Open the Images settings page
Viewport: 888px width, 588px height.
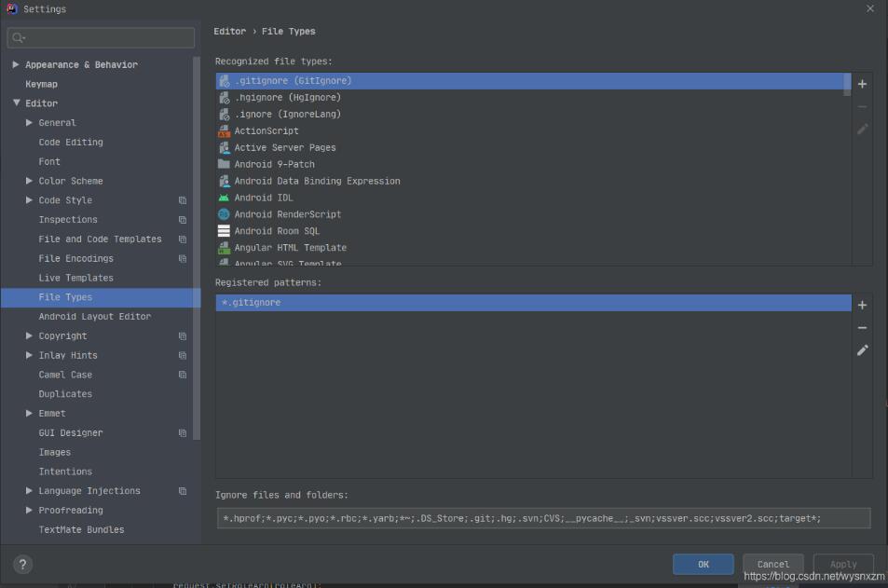[54, 452]
